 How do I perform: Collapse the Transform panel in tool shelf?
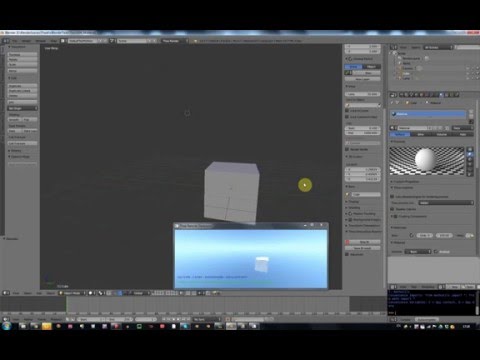click(17, 47)
